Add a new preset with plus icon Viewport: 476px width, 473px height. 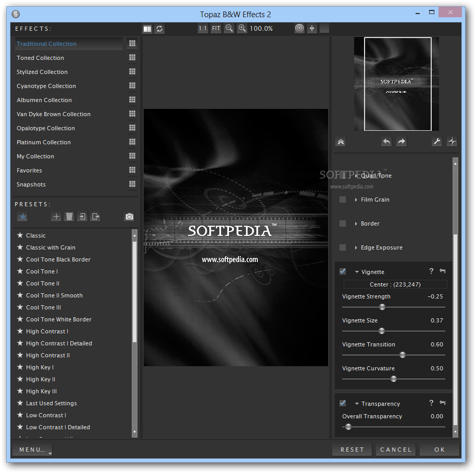56,217
